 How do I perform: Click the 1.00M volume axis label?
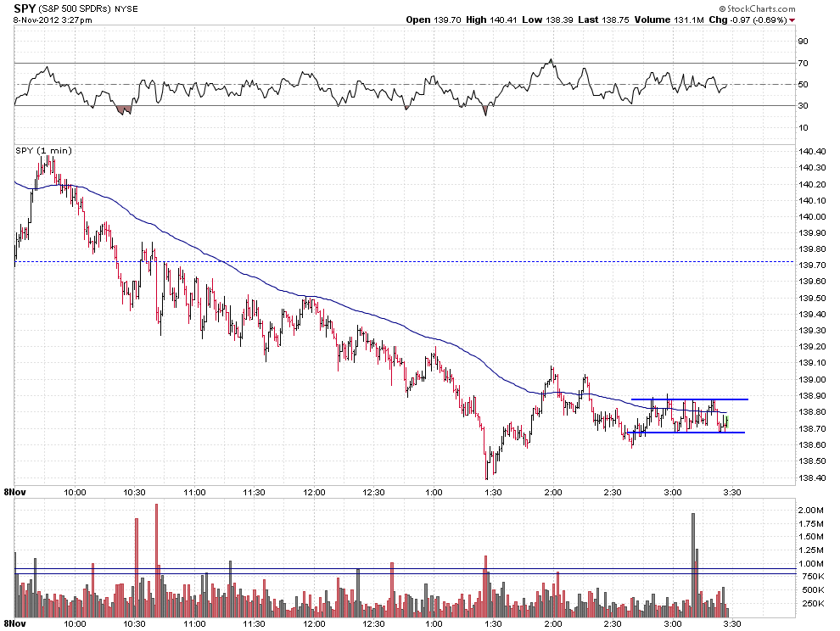810,563
